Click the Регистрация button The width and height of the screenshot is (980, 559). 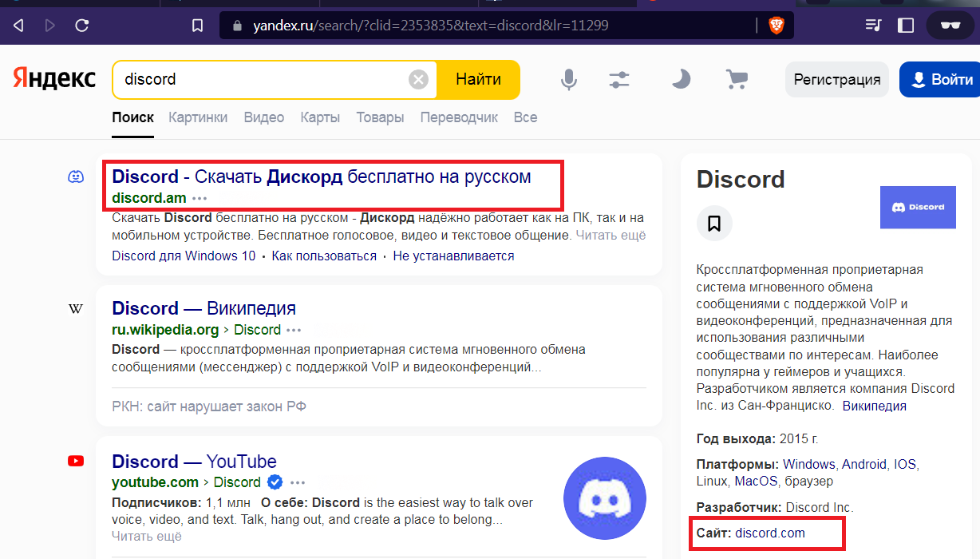pyautogui.click(x=837, y=79)
